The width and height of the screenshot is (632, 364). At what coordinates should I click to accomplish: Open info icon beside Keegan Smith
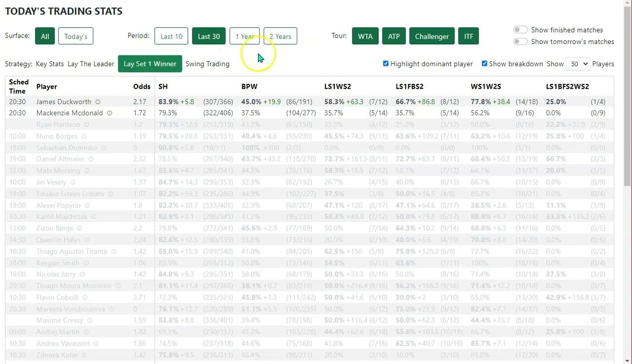86,263
